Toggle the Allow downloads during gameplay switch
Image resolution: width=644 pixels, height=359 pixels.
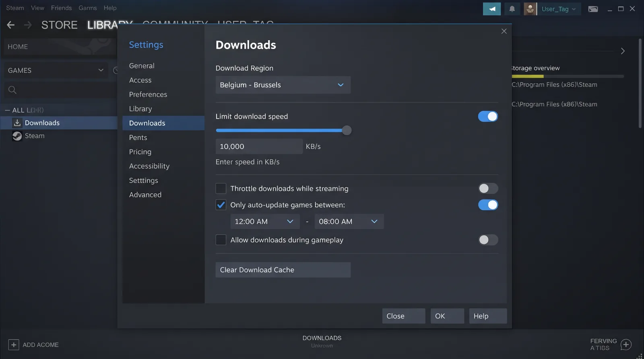(x=488, y=240)
